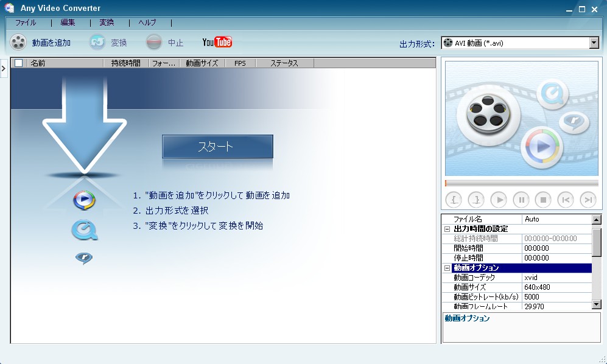Open the 出力形式 dropdown arrow

594,43
